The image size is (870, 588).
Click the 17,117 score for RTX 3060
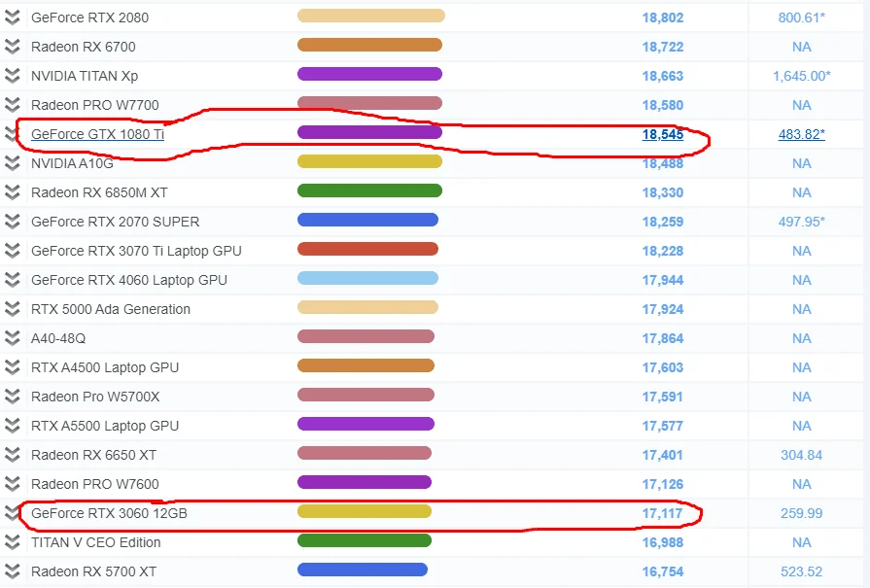(x=663, y=513)
